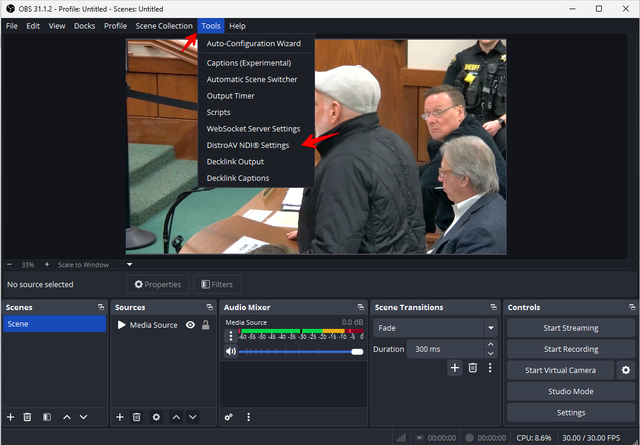Open transition properties three dots
The height and width of the screenshot is (445, 640).
[490, 368]
